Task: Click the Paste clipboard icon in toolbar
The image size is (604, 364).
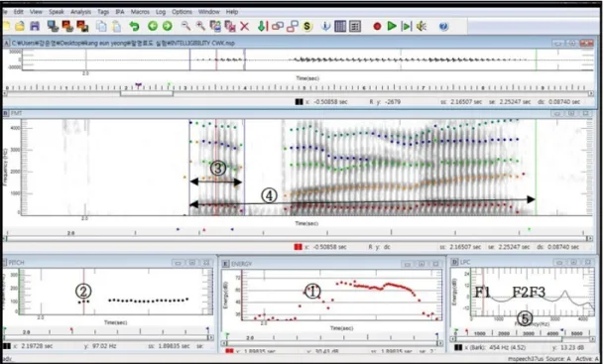Action: (x=116, y=26)
